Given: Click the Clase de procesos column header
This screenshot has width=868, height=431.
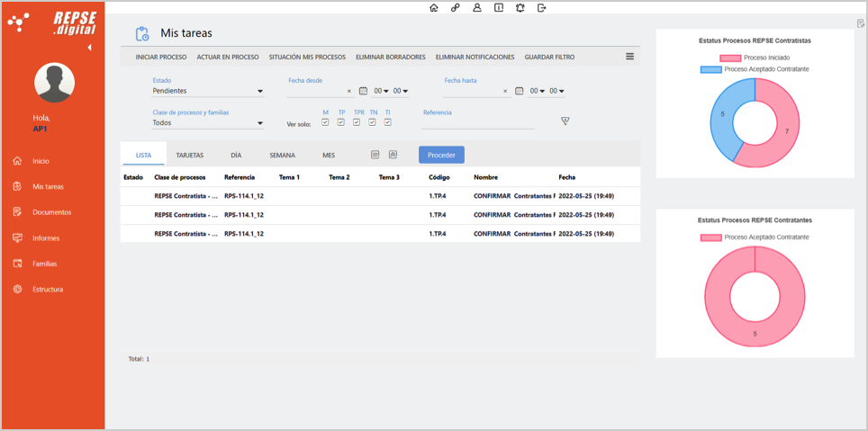Looking at the screenshot, I should click(180, 177).
